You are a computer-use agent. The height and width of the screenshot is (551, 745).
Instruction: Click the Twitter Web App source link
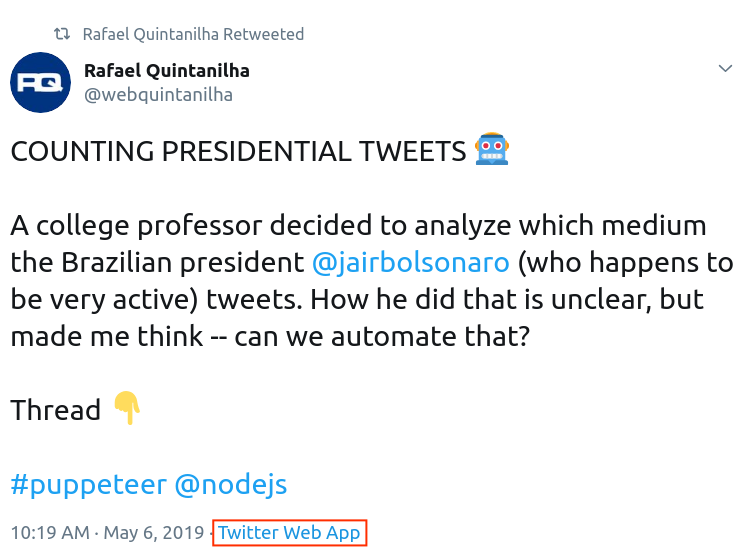[x=289, y=533]
